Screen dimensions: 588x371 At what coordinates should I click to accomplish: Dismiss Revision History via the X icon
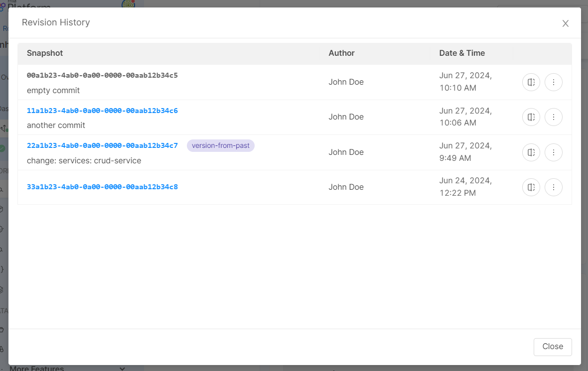565,23
